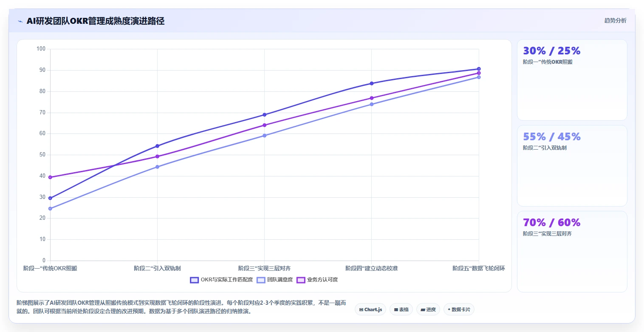644x332 pixels.
Task: Hide the 团队满意度 series via legend label
Action: 280,280
